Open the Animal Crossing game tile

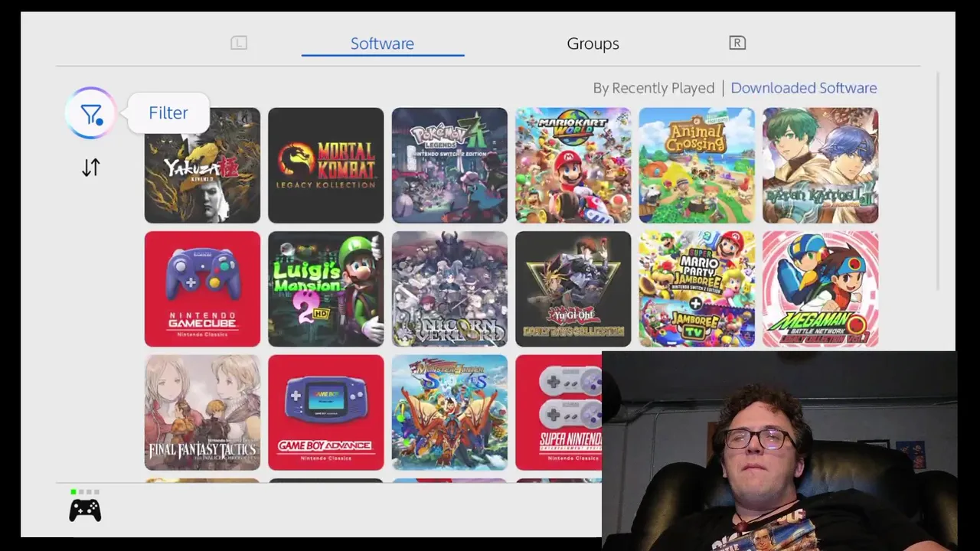point(697,165)
